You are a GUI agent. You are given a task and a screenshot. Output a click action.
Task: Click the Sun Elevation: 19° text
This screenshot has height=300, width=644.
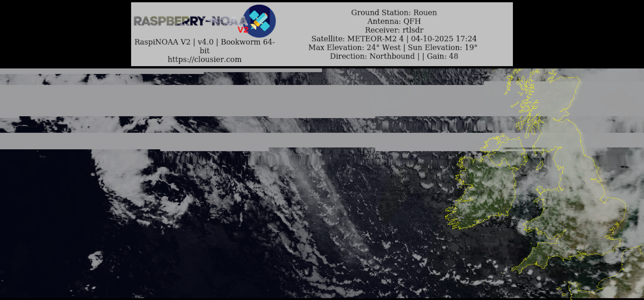pos(443,47)
